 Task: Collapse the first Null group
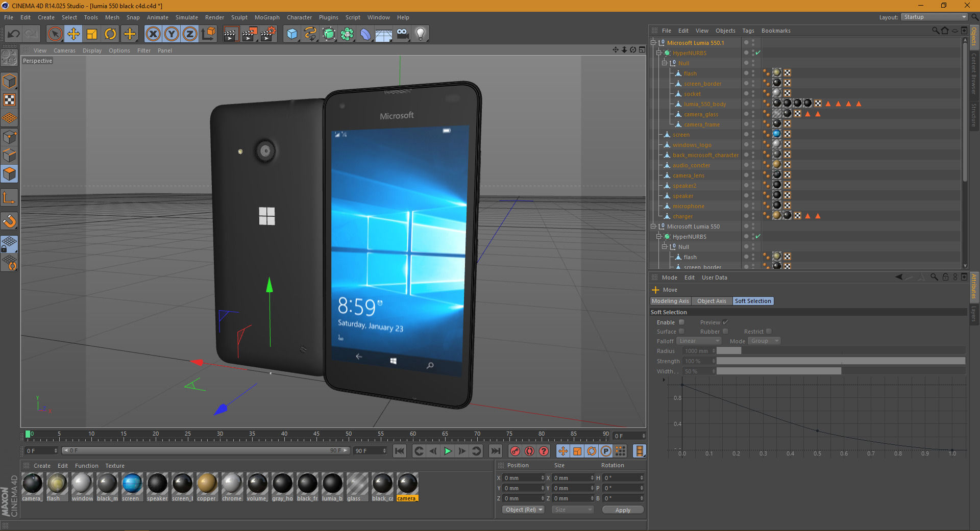click(664, 63)
